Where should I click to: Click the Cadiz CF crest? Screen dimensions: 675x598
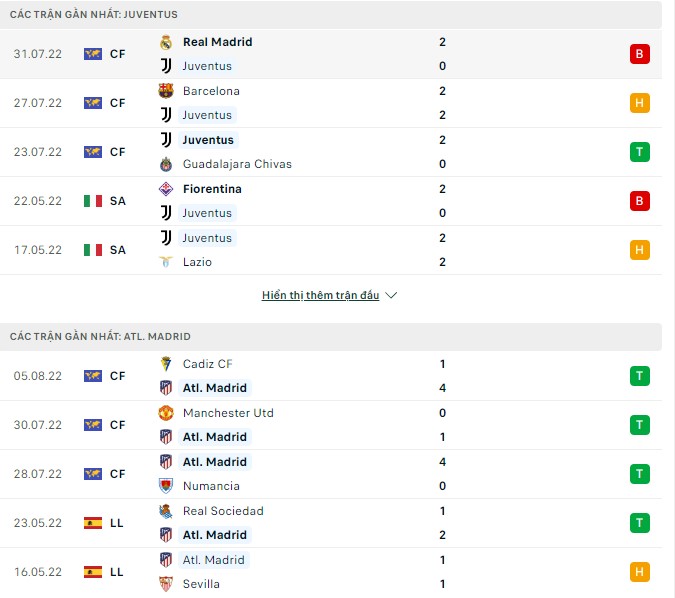[x=166, y=364]
